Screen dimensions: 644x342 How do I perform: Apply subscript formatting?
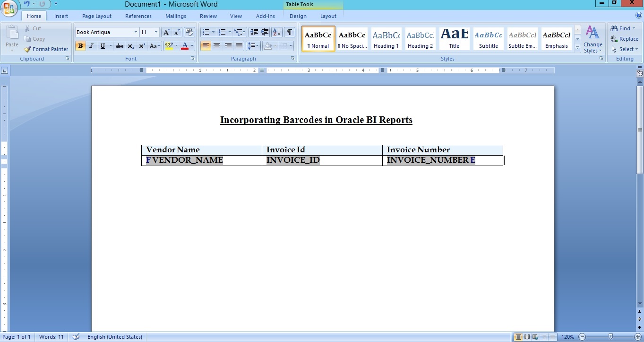tap(131, 46)
